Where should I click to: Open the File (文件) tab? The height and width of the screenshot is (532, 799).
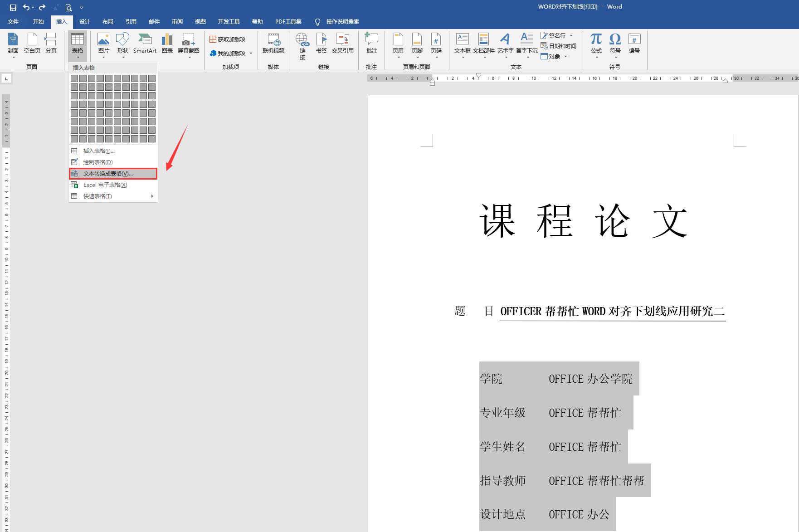[x=13, y=21]
